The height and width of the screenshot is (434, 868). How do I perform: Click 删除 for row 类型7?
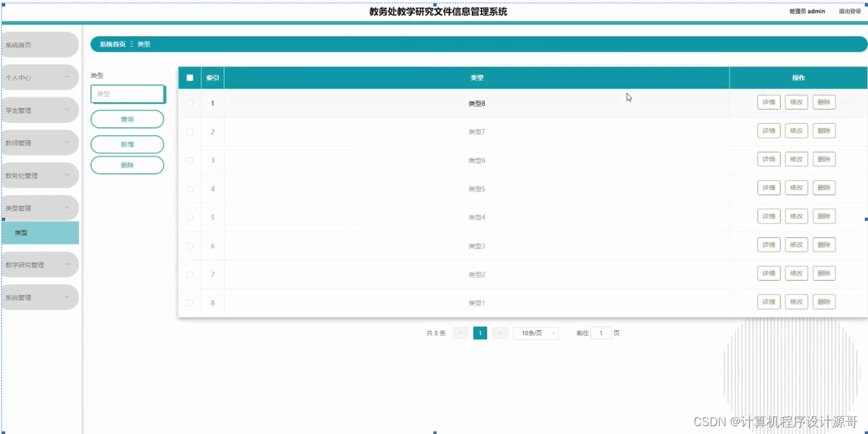click(x=824, y=131)
